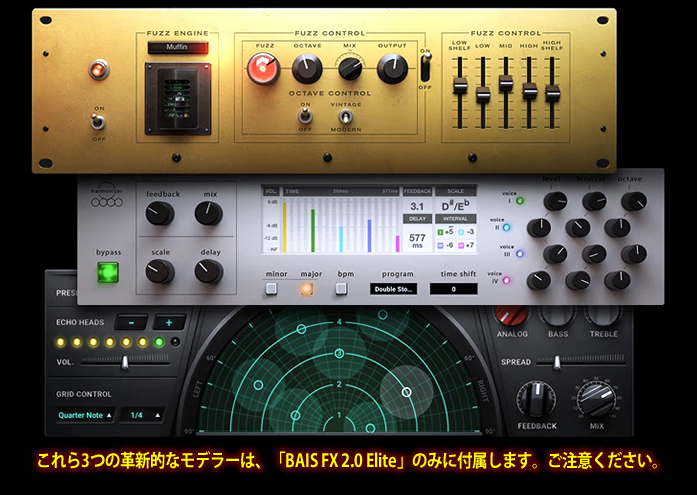The height and width of the screenshot is (495, 697).
Task: Click the harmonizer feedback knob
Action: 160,213
